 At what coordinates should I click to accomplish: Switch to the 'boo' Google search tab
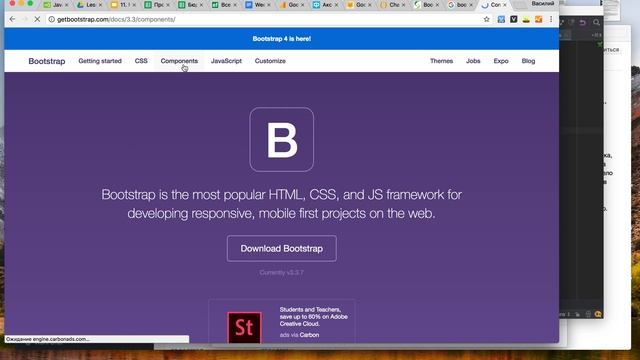point(459,5)
